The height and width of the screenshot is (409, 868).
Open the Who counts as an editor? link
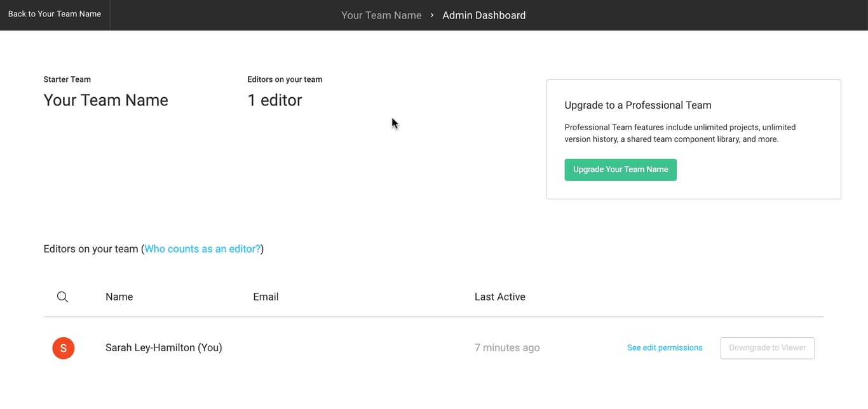pyautogui.click(x=203, y=249)
